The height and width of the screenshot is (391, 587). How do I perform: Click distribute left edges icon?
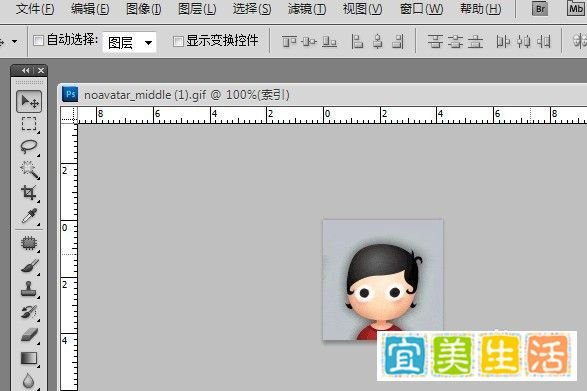(503, 41)
